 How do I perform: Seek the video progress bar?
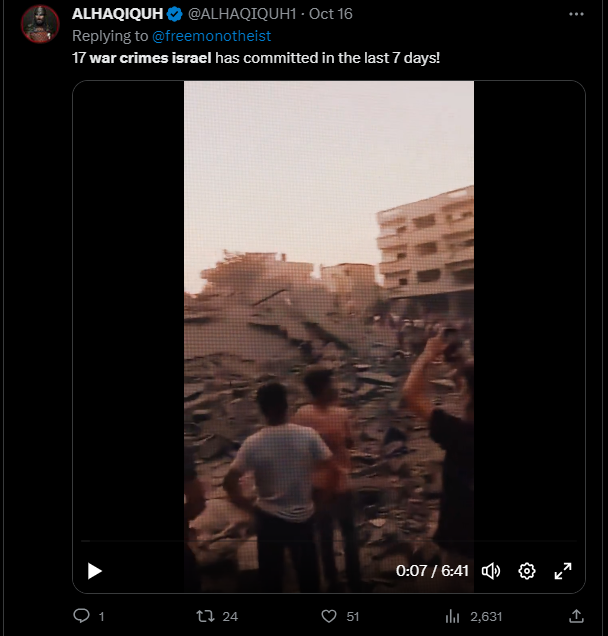[329, 545]
